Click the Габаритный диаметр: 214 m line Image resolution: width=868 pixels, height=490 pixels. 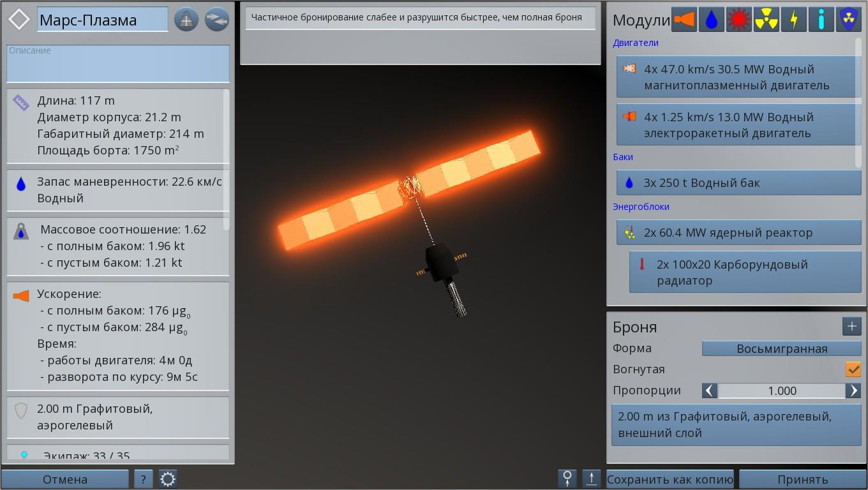pyautogui.click(x=121, y=133)
